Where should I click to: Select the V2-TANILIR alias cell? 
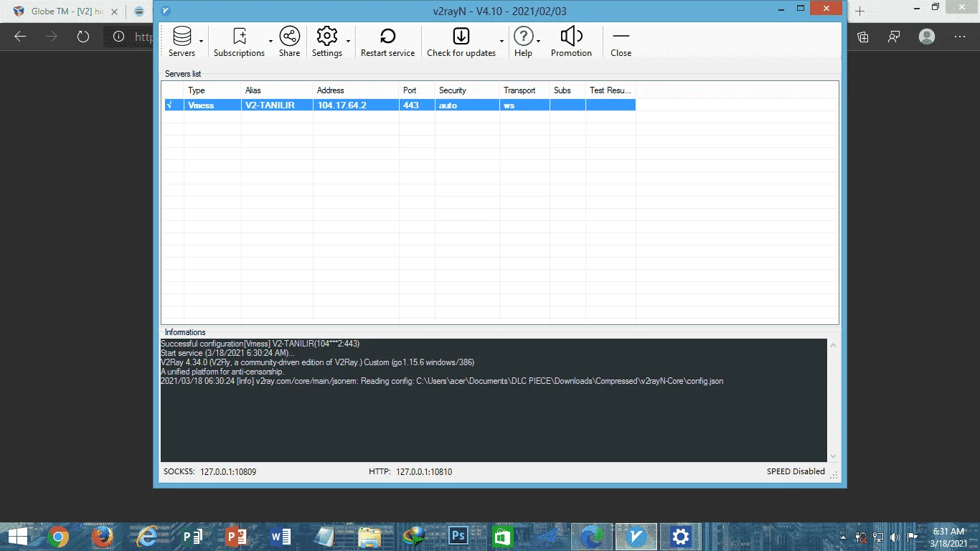pyautogui.click(x=277, y=105)
